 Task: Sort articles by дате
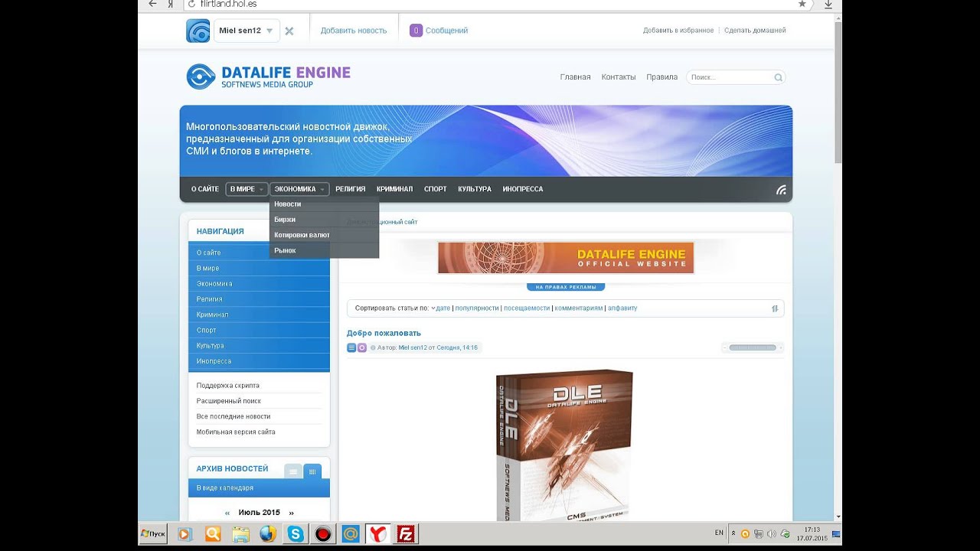[443, 308]
